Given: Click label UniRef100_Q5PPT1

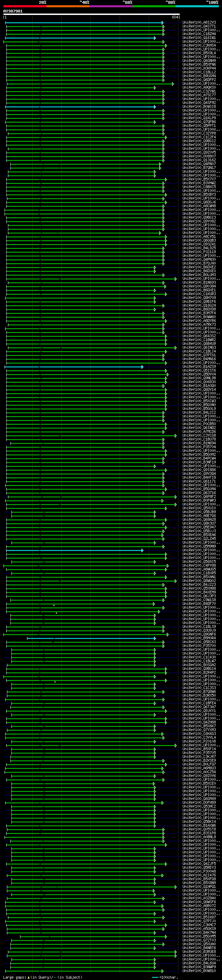Looking at the screenshot, I should pos(199,125).
